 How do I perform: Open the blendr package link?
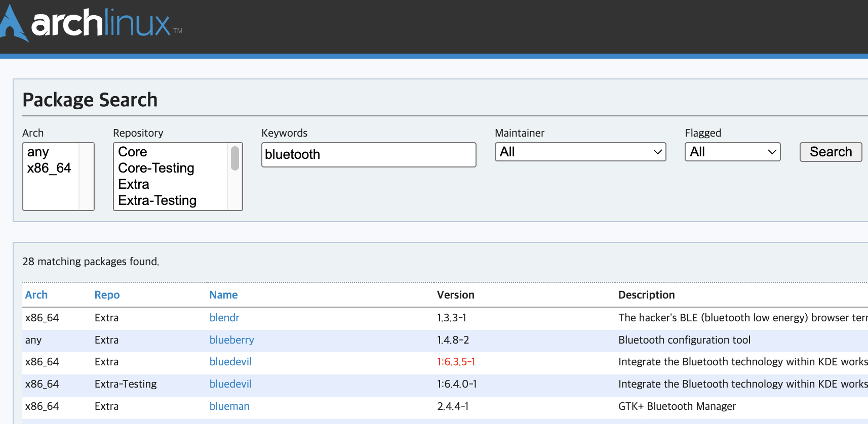pos(224,318)
